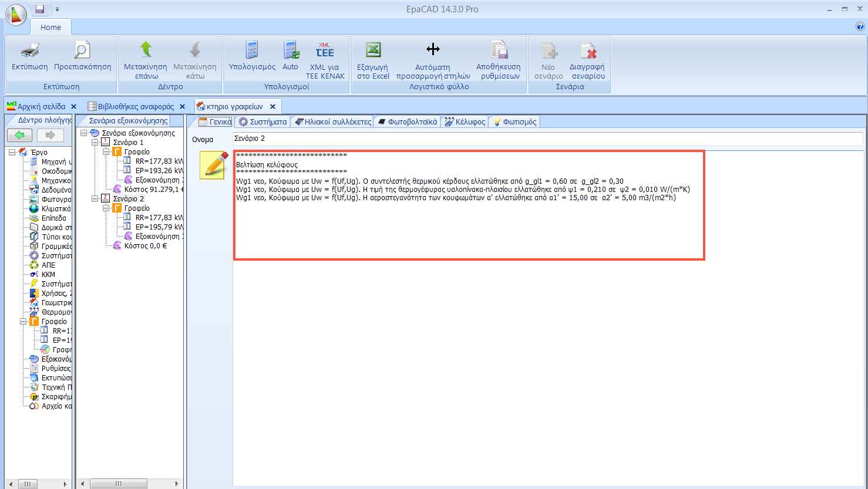Image resolution: width=868 pixels, height=489 pixels.
Task: Close the Βιβλιοθήκες αναφοράς tab
Action: pos(182,106)
